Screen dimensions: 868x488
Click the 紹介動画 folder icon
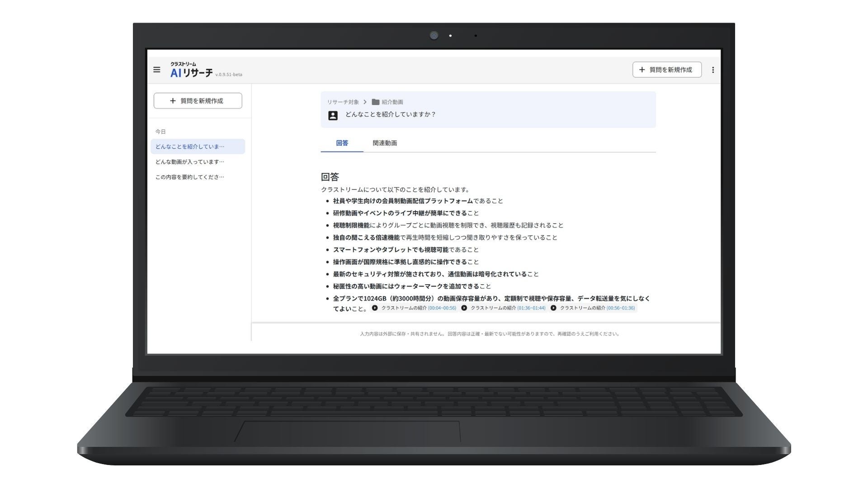click(x=376, y=102)
